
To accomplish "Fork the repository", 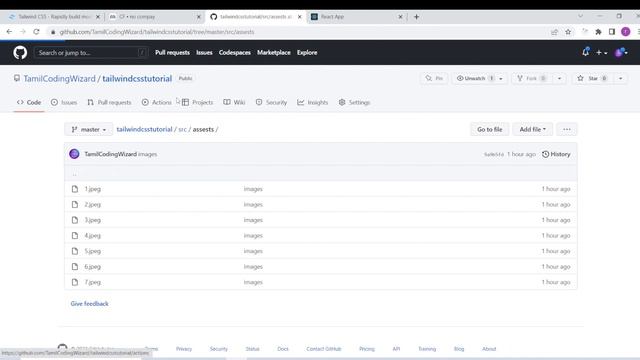I will point(532,78).
